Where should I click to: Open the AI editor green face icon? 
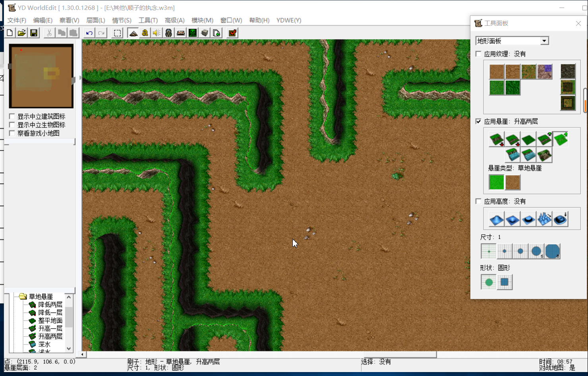pyautogui.click(x=193, y=33)
